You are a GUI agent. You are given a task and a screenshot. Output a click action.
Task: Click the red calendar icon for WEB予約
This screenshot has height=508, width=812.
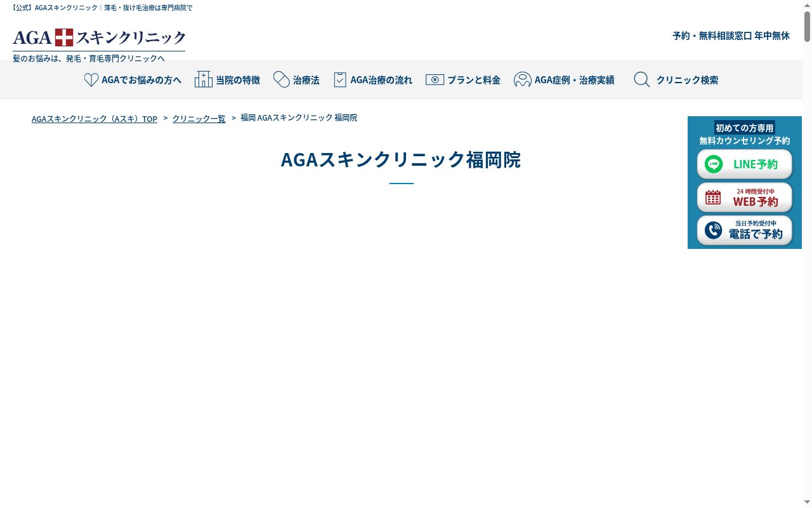pyautogui.click(x=713, y=197)
